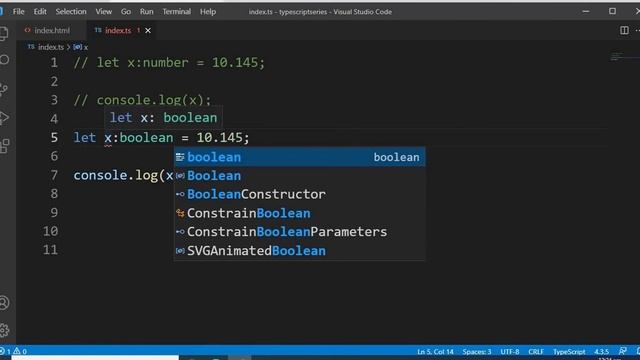Open the Explorer view in activity bar
Viewport: 640px width, 360px height.
pos(4,33)
